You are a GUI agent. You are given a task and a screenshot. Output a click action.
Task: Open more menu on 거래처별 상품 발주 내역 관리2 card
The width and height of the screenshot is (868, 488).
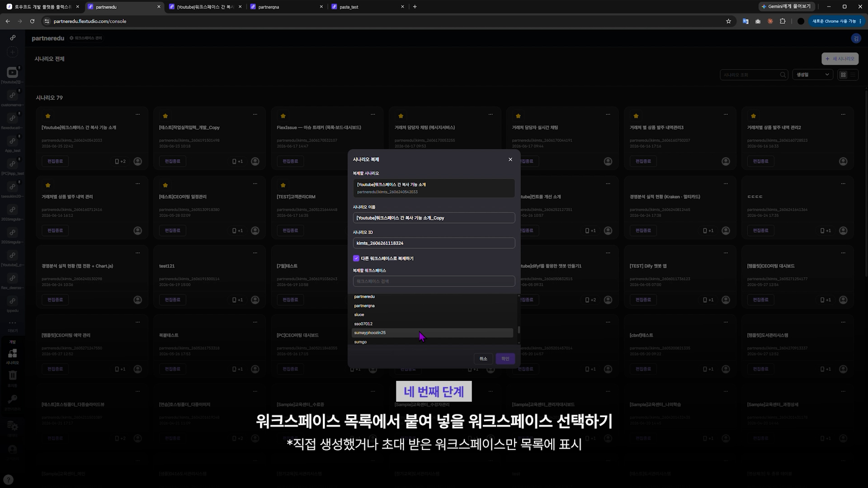click(843, 114)
